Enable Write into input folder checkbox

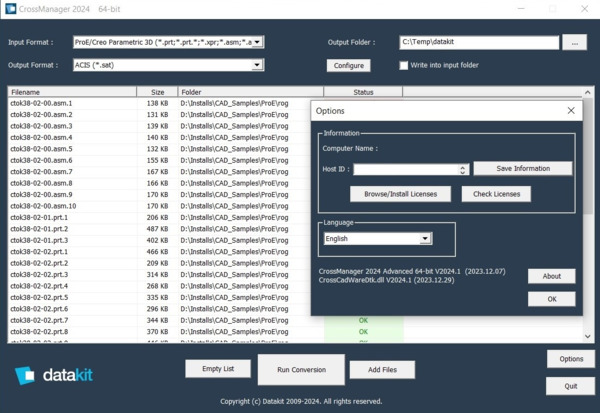click(404, 65)
